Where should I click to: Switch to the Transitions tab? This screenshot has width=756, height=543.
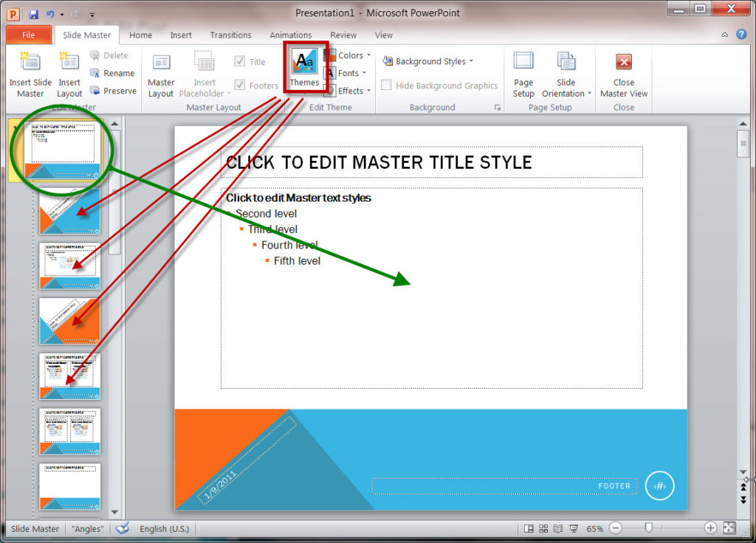click(x=230, y=35)
